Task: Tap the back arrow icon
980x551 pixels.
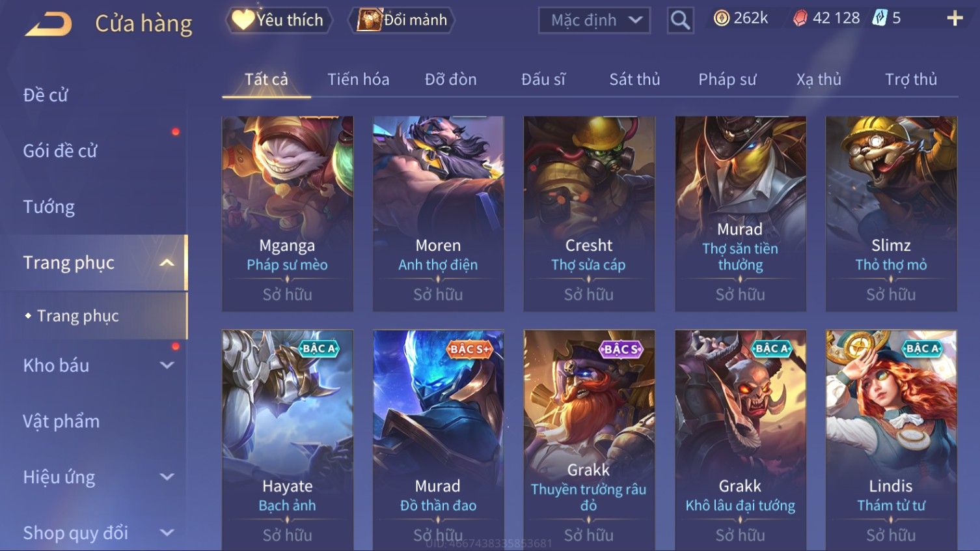Action: point(49,24)
